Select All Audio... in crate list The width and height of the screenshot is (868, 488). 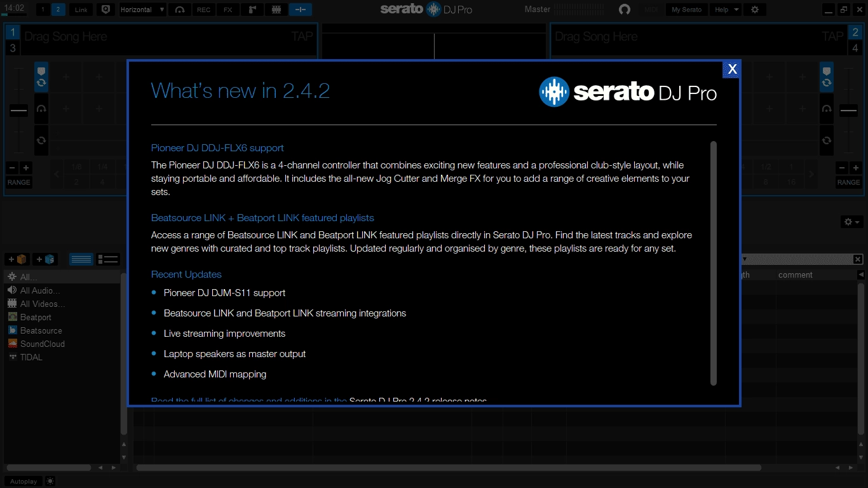pyautogui.click(x=62, y=290)
